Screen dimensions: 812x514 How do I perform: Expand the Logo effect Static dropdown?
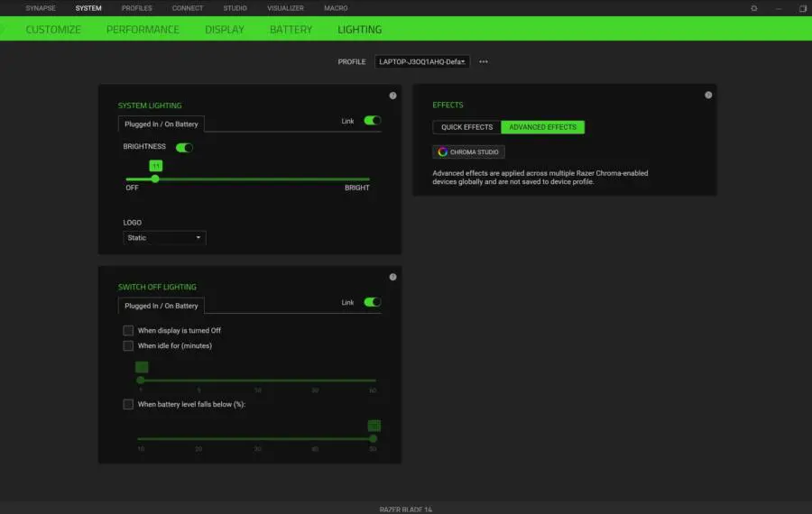point(164,237)
